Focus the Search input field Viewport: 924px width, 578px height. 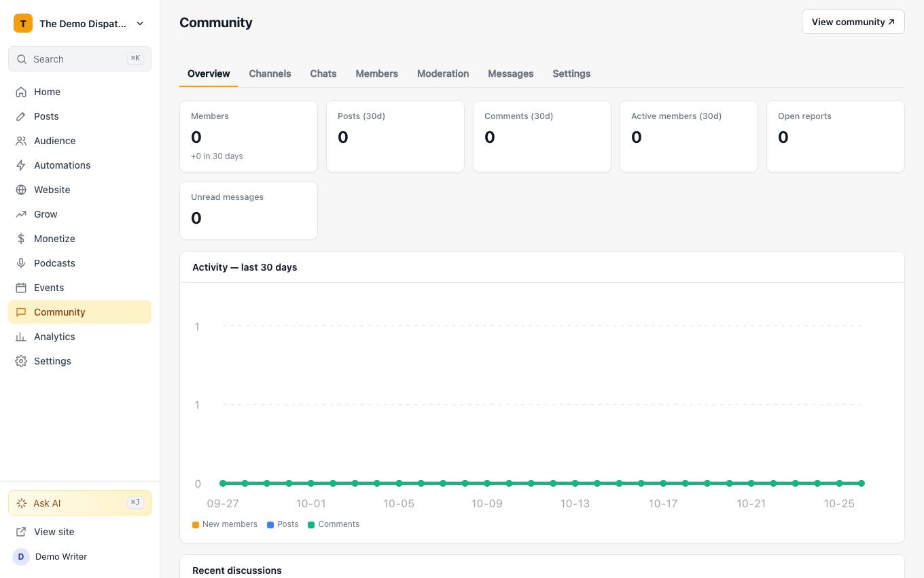coord(79,59)
